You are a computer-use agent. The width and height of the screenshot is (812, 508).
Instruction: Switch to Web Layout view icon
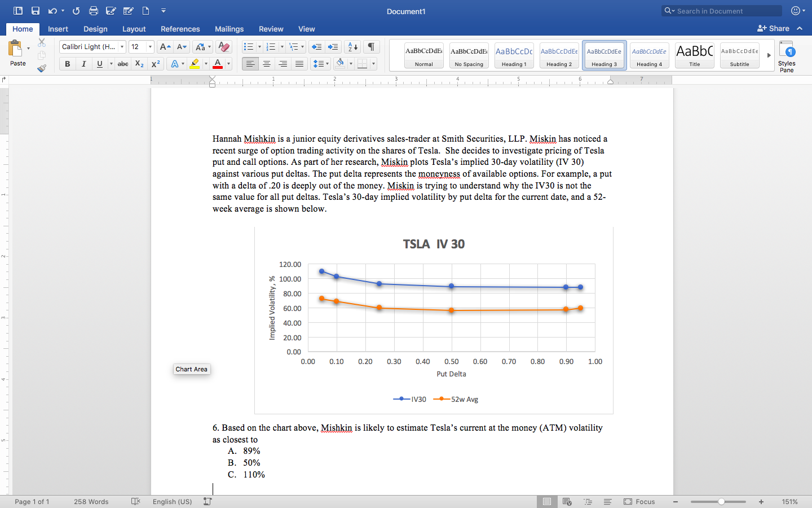click(567, 501)
